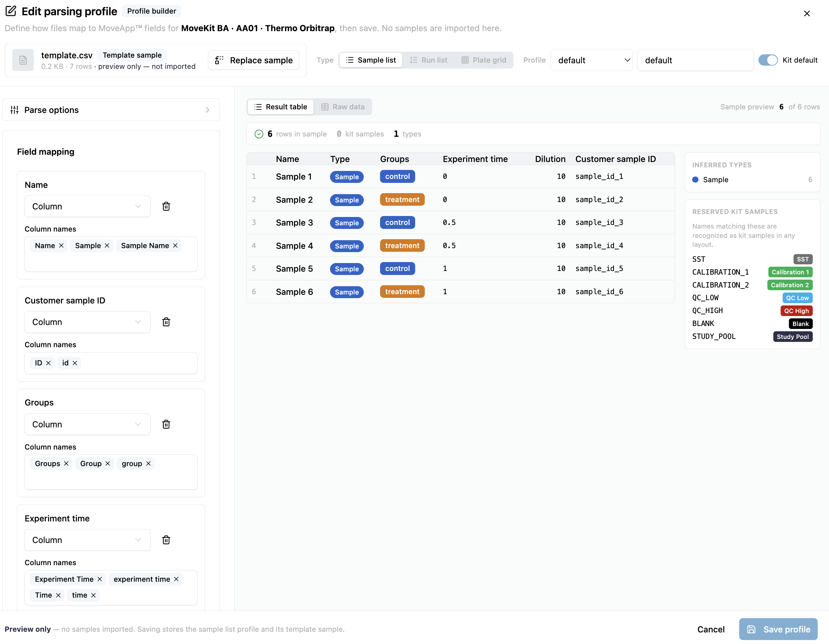Switch to the Result table tab
This screenshot has width=829, height=644.
(x=281, y=107)
